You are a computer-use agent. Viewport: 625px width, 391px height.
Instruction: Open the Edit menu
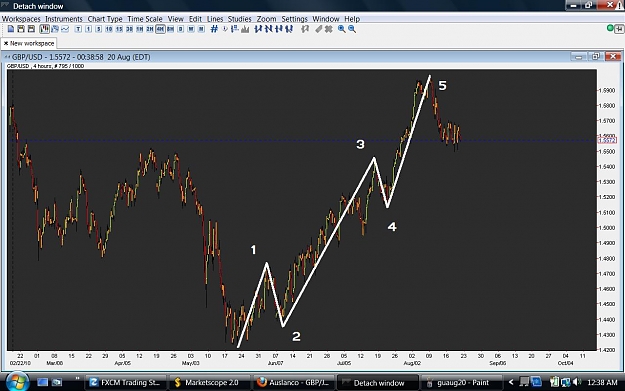[x=195, y=19]
